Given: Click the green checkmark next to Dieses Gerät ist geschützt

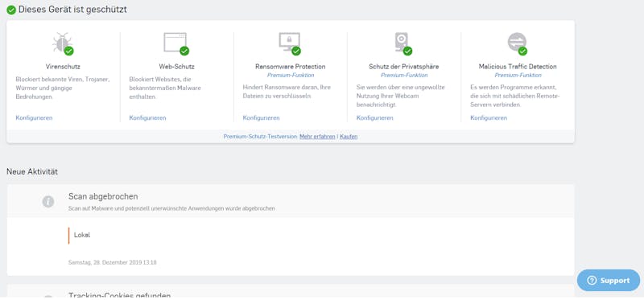Looking at the screenshot, I should coord(11,10).
